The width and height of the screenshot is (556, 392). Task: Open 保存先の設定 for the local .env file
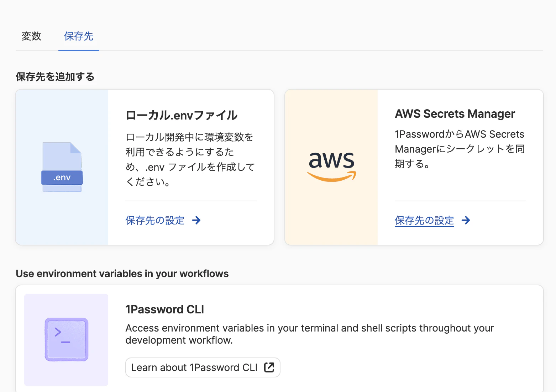[x=155, y=221]
